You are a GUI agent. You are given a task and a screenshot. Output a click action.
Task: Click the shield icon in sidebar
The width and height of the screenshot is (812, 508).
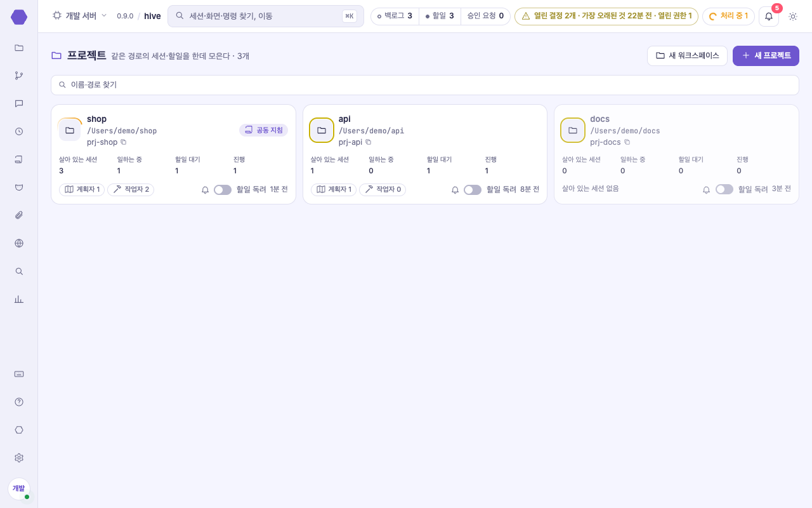point(19,187)
